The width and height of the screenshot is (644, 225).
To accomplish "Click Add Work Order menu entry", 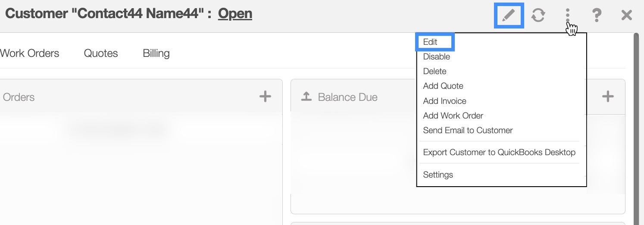I will [453, 116].
